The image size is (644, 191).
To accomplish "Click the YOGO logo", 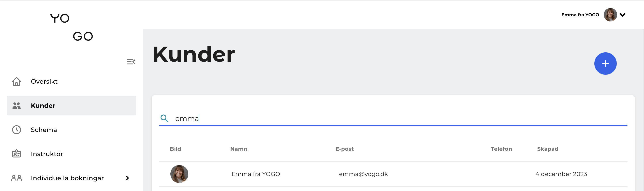I will coord(72,27).
